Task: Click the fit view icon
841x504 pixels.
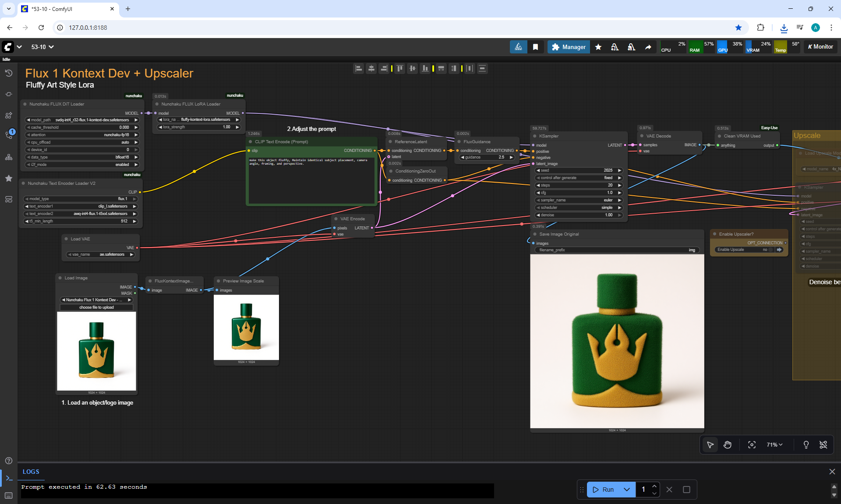Action: pos(752,445)
